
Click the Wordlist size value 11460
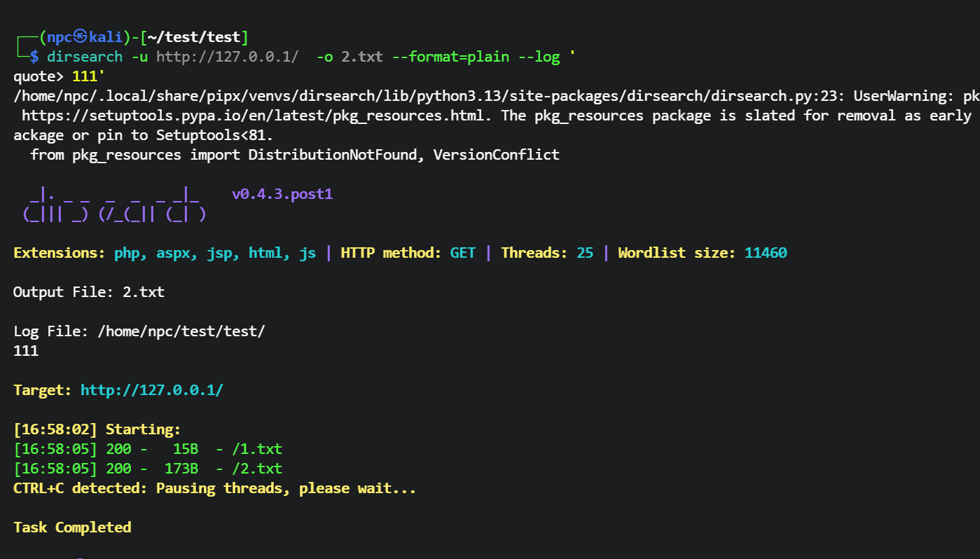pyautogui.click(x=765, y=253)
